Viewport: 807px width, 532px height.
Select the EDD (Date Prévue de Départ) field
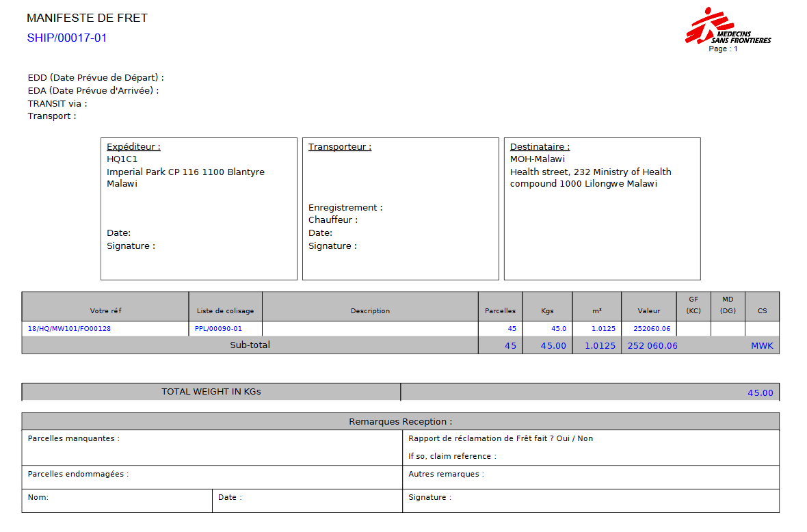point(96,78)
